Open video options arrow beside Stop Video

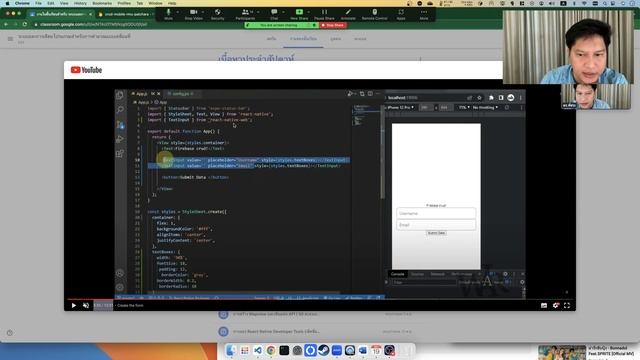pyautogui.click(x=203, y=12)
